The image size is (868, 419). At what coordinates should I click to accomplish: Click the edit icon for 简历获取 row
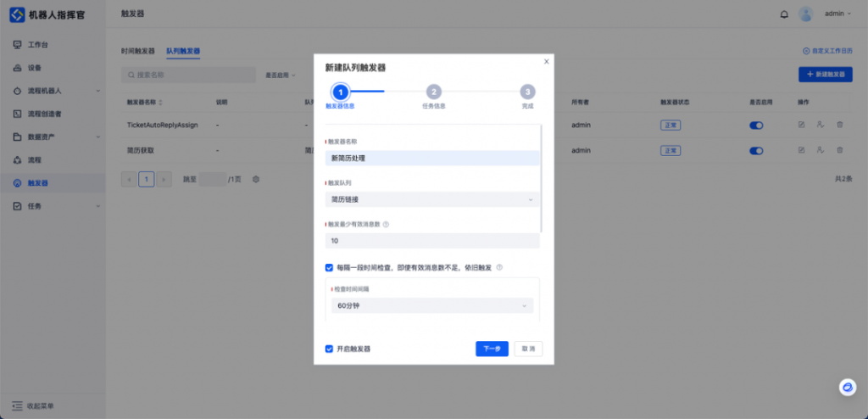(x=801, y=150)
